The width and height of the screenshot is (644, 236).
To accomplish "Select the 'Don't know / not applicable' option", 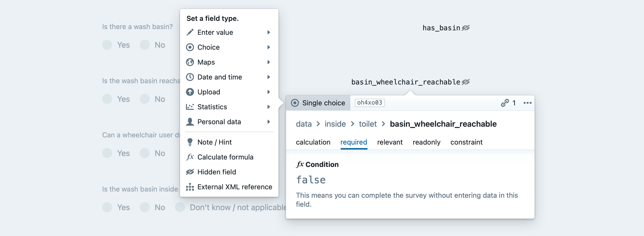I will pos(180,207).
